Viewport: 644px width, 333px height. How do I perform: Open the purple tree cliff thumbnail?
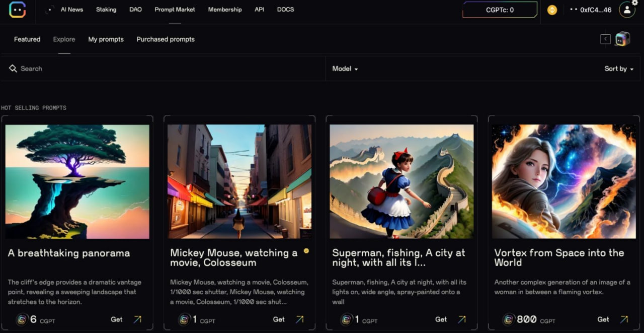pyautogui.click(x=77, y=181)
